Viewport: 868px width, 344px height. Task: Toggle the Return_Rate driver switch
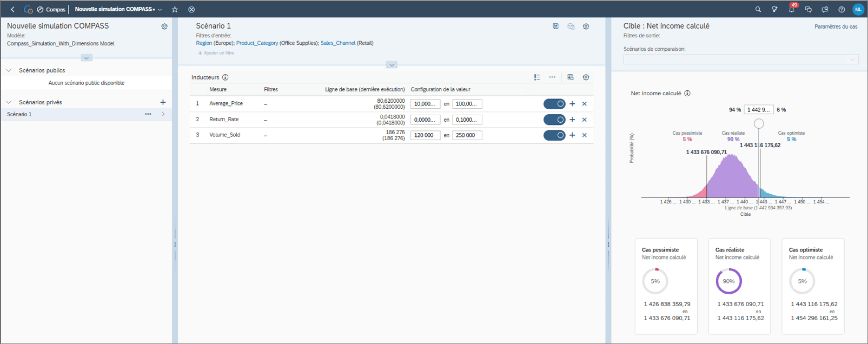pos(554,120)
